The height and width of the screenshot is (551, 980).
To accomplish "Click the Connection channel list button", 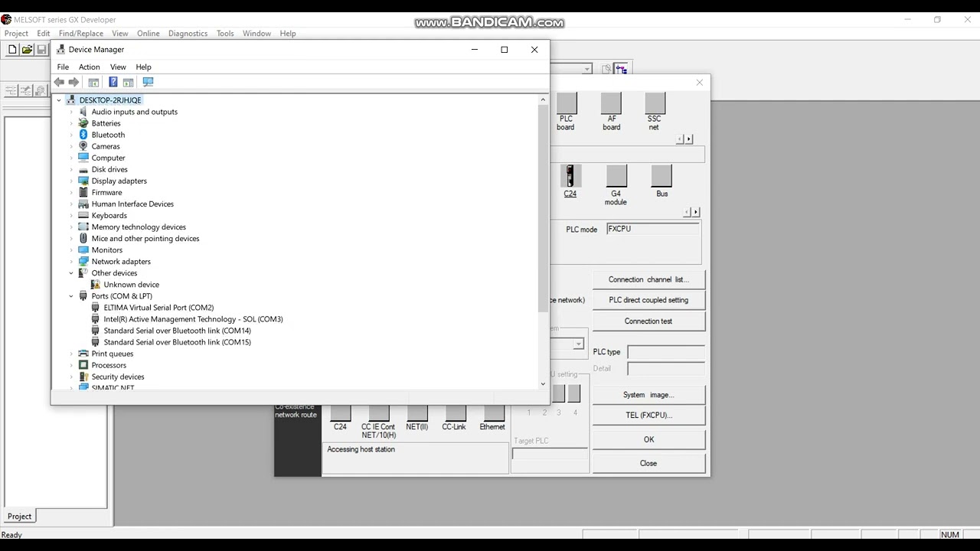I will [x=648, y=279].
